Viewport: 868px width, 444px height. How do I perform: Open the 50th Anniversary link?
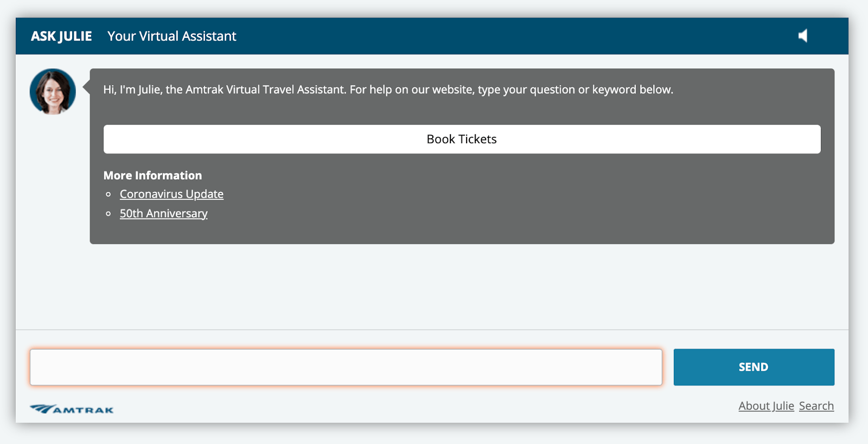[x=163, y=214]
